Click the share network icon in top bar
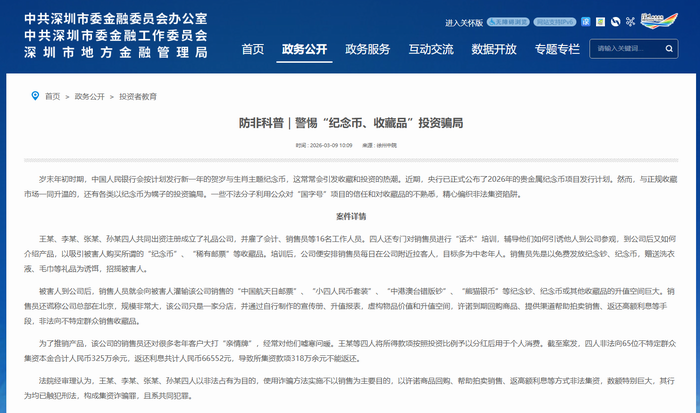Viewport: 700px width, 413px height. [x=630, y=22]
